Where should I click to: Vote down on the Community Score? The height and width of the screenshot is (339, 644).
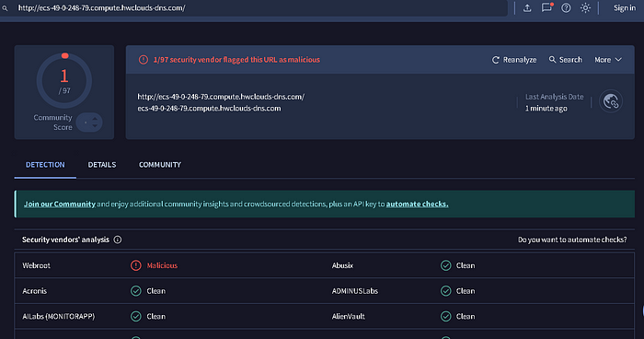tap(95, 125)
